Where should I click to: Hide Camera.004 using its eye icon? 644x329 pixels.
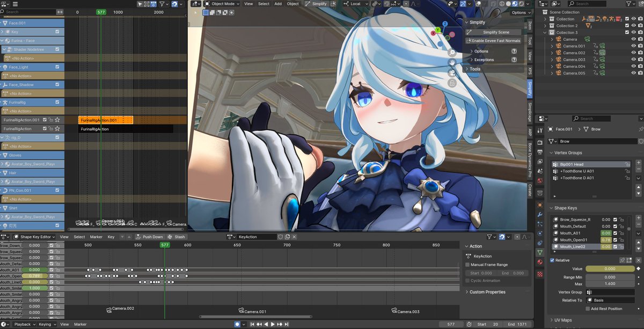tap(634, 65)
